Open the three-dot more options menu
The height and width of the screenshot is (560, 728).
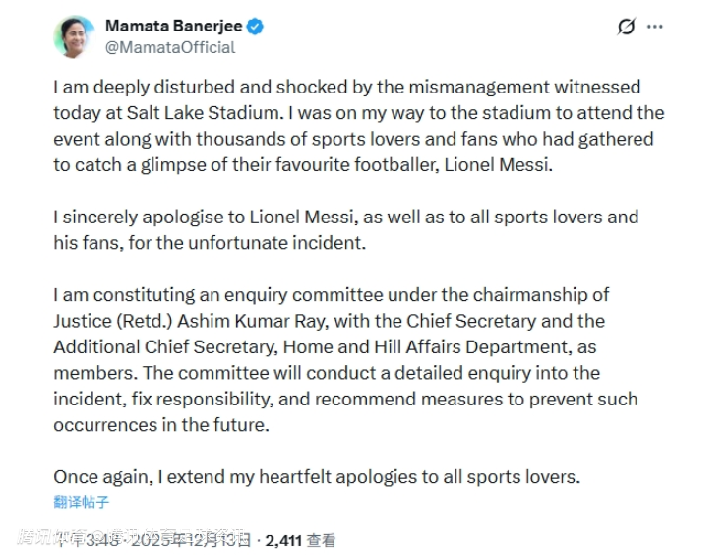[x=655, y=27]
